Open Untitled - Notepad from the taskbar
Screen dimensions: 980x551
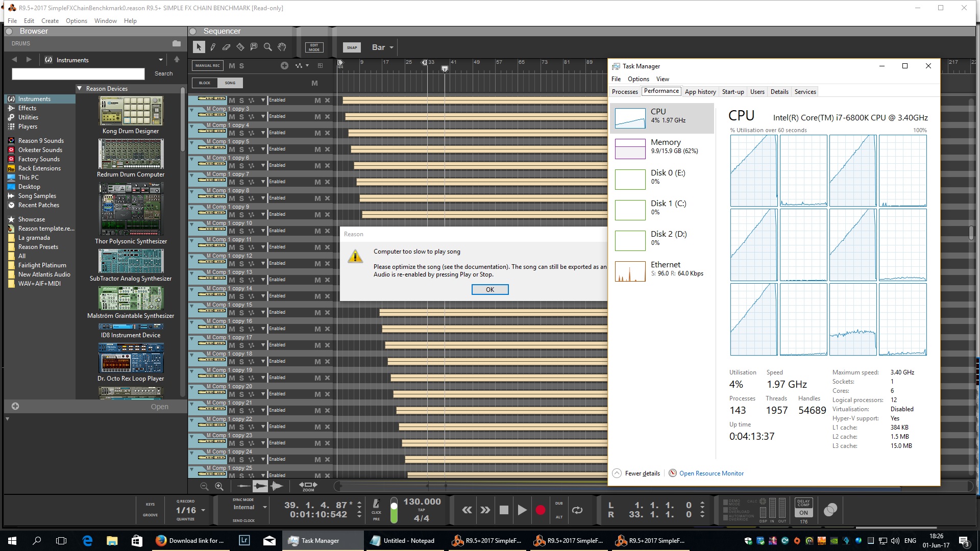click(403, 540)
